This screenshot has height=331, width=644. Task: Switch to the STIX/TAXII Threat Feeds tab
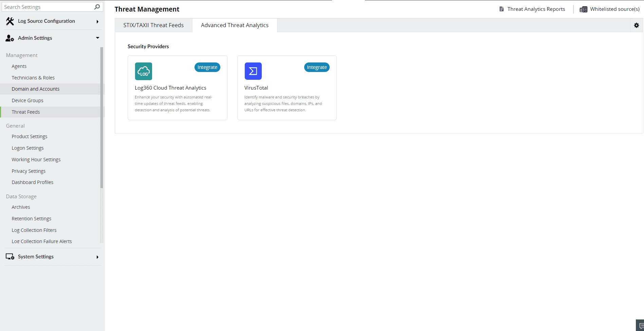click(153, 25)
